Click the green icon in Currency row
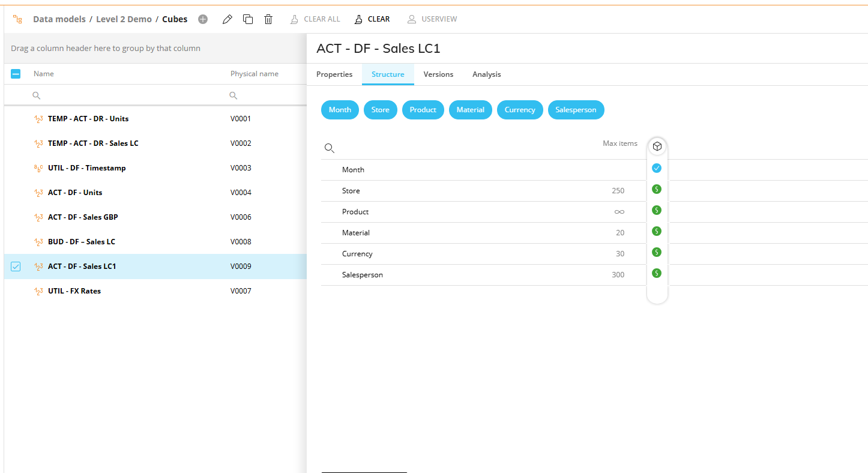The image size is (868, 473). 657,252
